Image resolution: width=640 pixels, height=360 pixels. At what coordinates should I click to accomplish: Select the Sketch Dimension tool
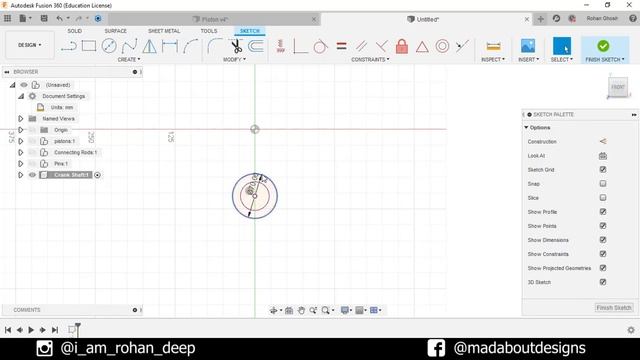(x=170, y=46)
